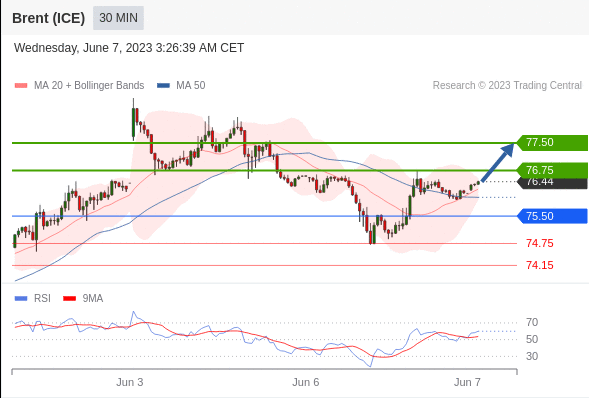589x398 pixels.
Task: Click the 'Research © 2023 Trading Central' credit
Action: (x=507, y=86)
